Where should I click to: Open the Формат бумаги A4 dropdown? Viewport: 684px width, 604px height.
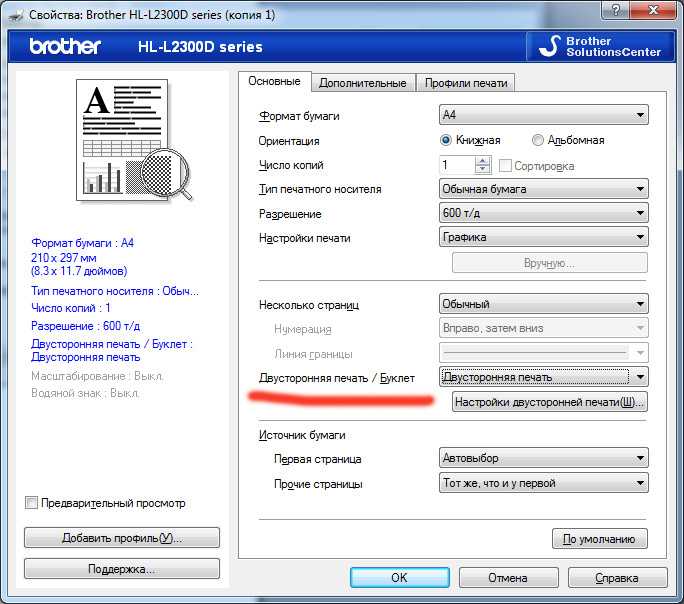544,115
